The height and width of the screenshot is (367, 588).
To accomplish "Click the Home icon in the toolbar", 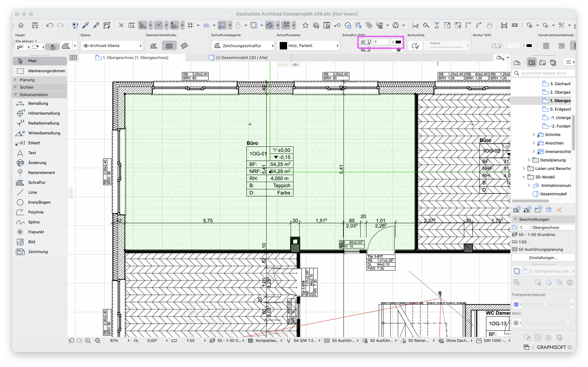I will [21, 25].
